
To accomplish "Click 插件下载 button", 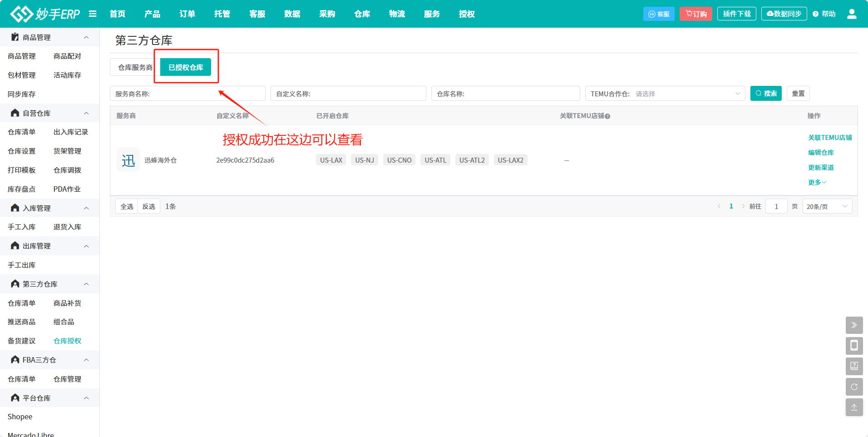I will pyautogui.click(x=737, y=14).
